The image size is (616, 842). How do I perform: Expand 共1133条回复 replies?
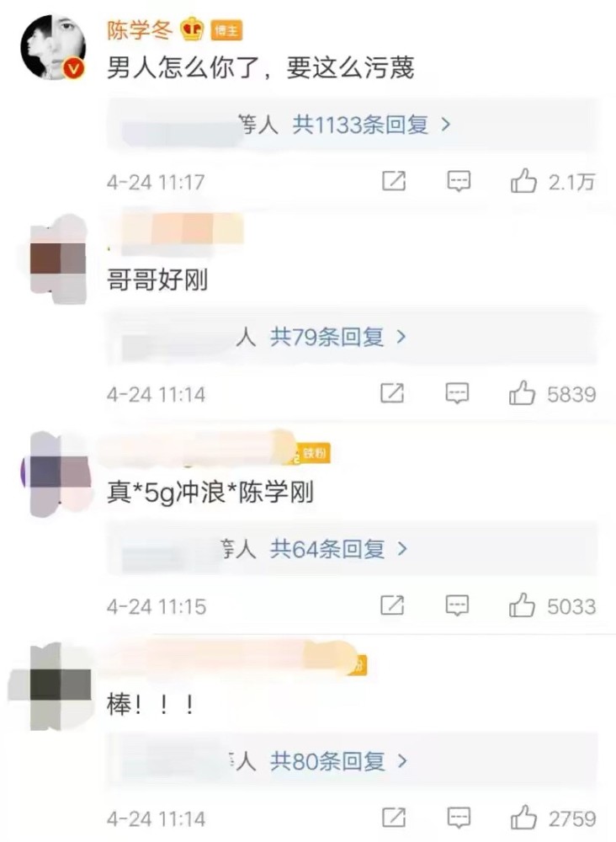[371, 125]
